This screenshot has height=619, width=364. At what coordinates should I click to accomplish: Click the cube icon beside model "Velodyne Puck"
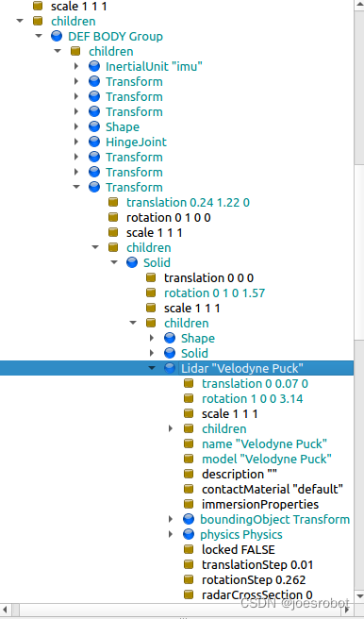(189, 459)
